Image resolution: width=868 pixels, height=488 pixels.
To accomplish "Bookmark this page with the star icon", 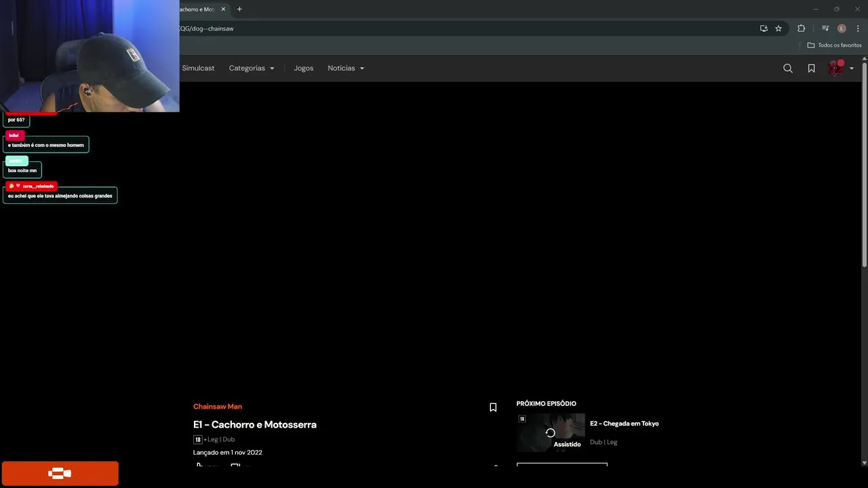I will (x=778, y=28).
